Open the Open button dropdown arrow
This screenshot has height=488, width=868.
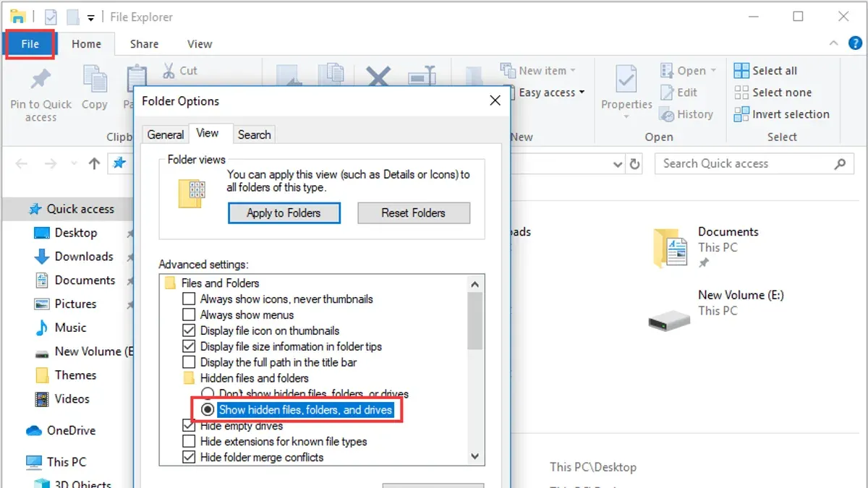click(713, 71)
